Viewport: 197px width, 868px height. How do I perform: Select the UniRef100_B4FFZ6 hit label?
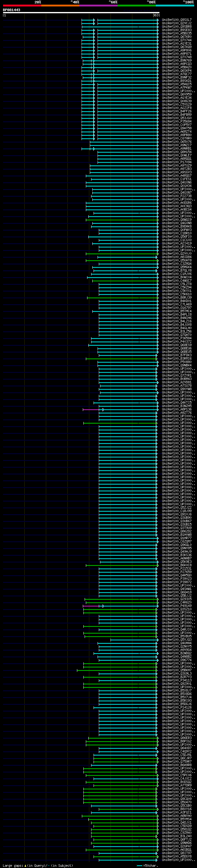coord(176,111)
